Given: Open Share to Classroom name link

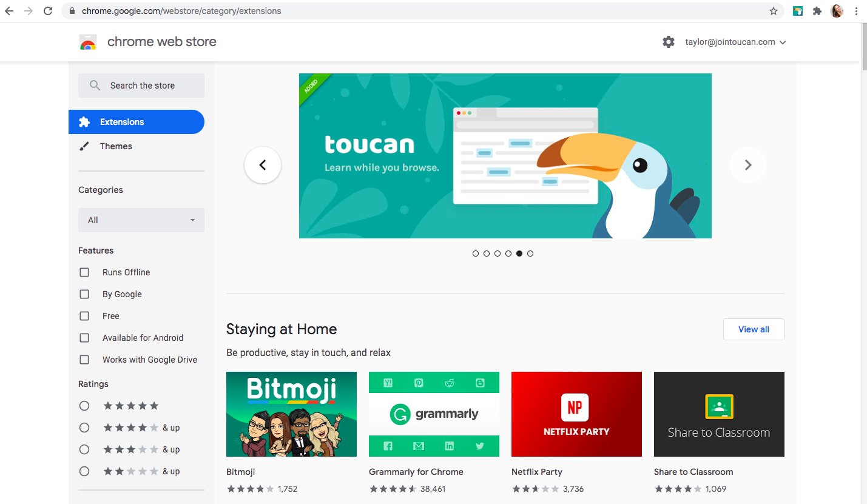Looking at the screenshot, I should tap(693, 472).
